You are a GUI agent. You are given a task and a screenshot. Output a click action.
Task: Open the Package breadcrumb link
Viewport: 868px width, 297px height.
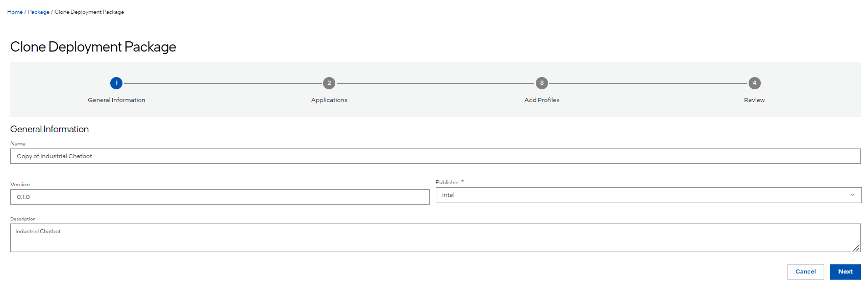pyautogui.click(x=39, y=12)
